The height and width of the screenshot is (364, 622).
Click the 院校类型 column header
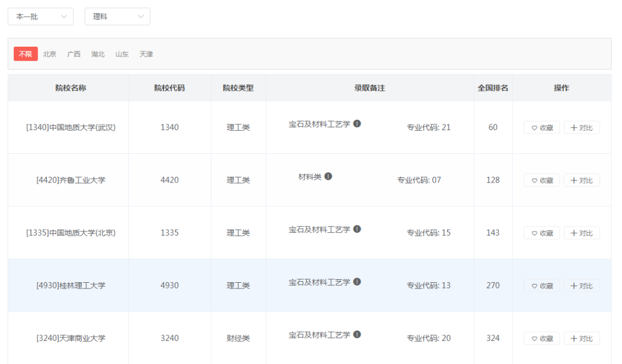(x=238, y=88)
